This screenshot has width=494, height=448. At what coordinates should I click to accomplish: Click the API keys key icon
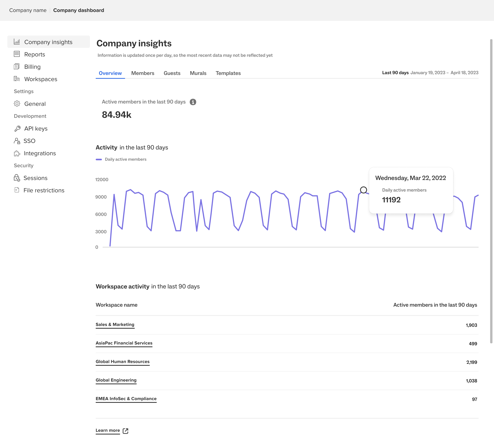click(x=17, y=128)
